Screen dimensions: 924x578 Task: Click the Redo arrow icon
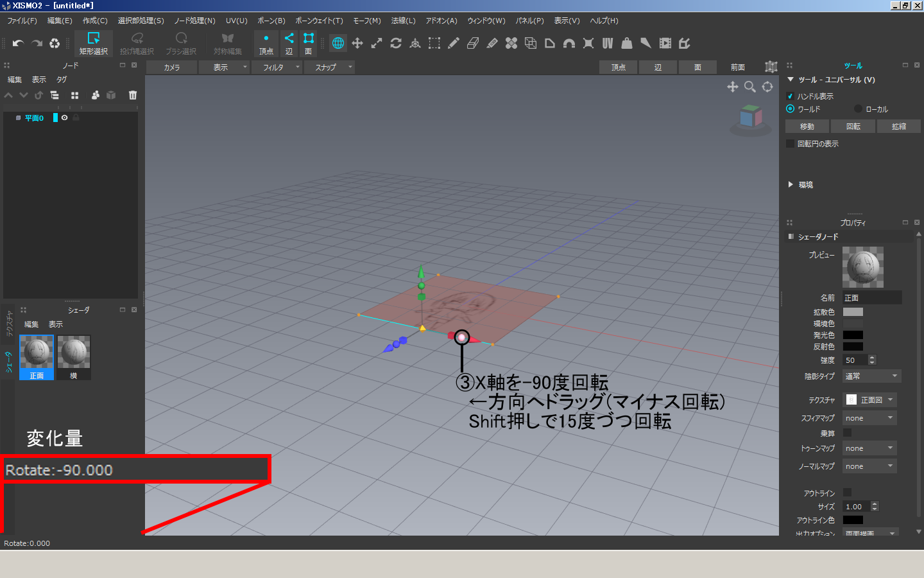pyautogui.click(x=37, y=43)
